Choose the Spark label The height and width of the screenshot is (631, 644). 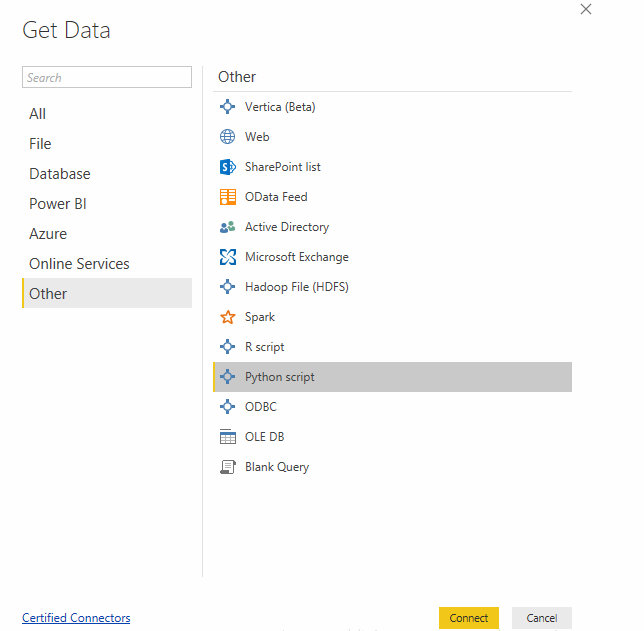click(260, 317)
